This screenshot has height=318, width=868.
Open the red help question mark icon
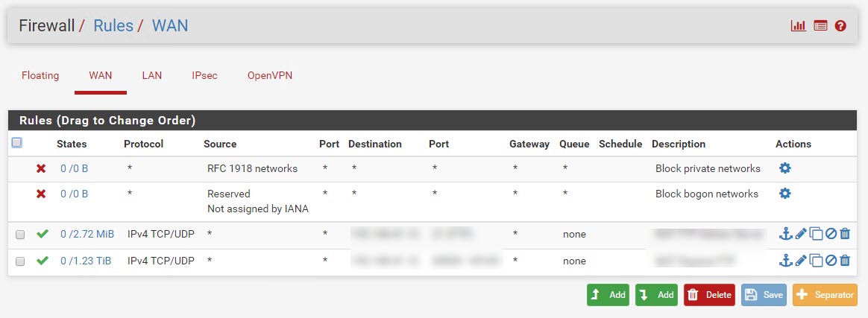pos(840,26)
